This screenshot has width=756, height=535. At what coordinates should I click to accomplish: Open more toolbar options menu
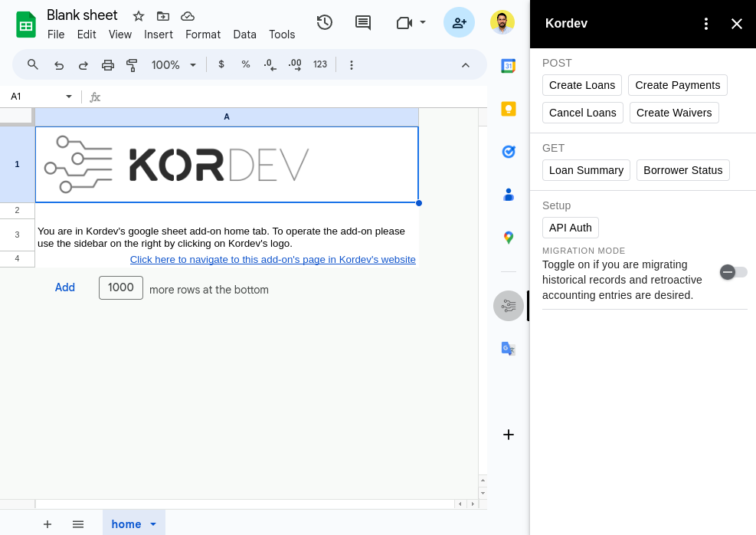click(x=352, y=65)
